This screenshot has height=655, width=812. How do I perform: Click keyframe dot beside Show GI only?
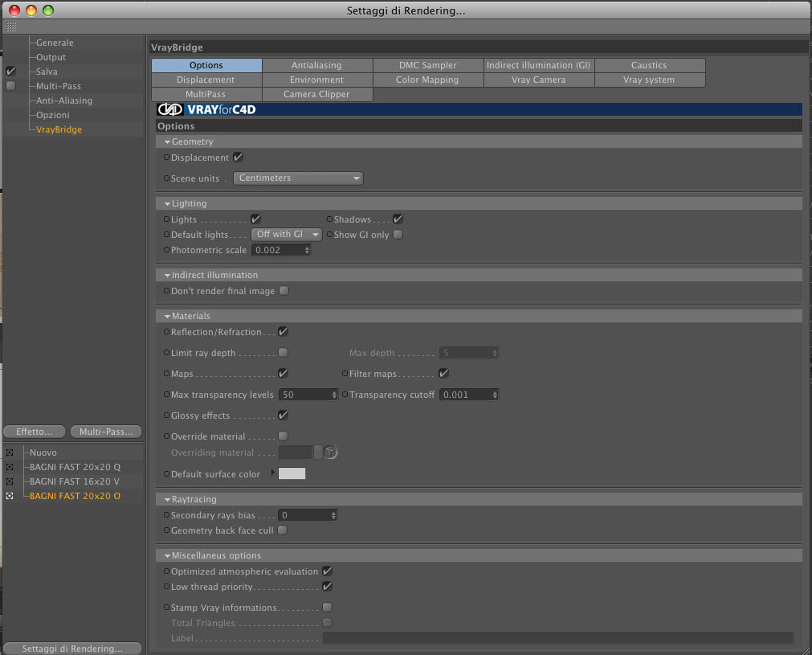(x=328, y=234)
